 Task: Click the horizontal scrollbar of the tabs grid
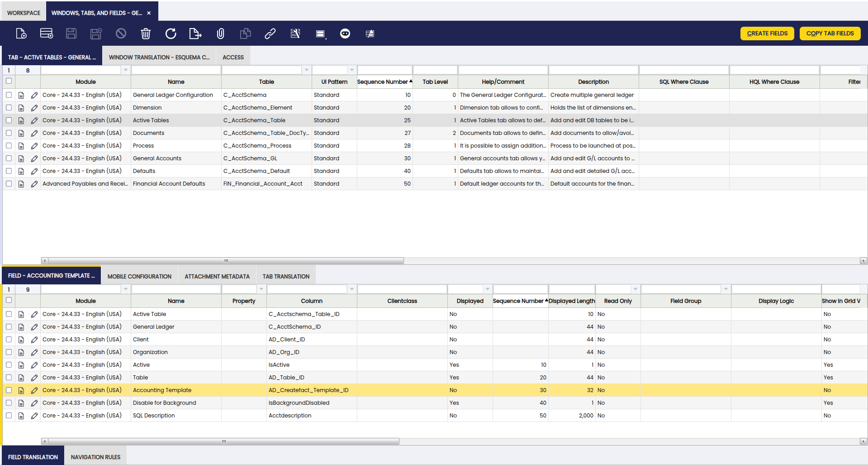[226, 261]
